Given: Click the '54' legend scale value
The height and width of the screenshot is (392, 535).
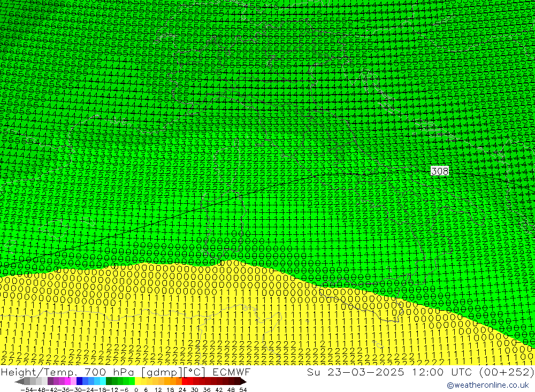Looking at the screenshot, I should (x=243, y=390).
